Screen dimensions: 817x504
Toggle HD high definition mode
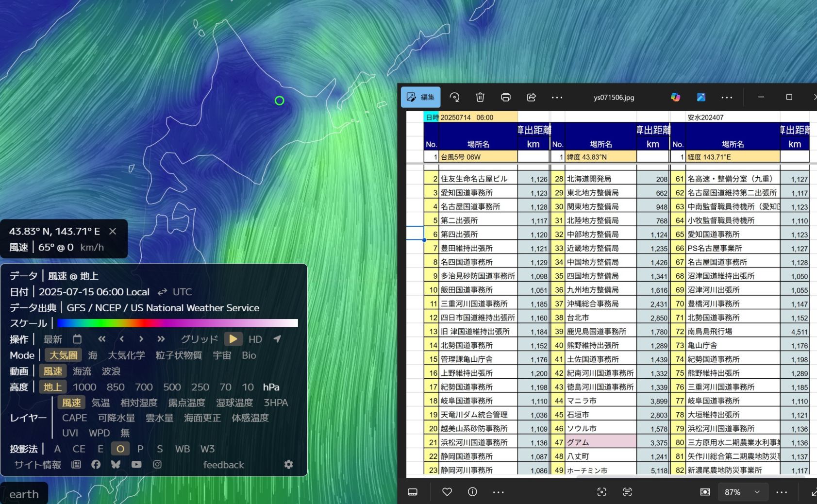[255, 339]
